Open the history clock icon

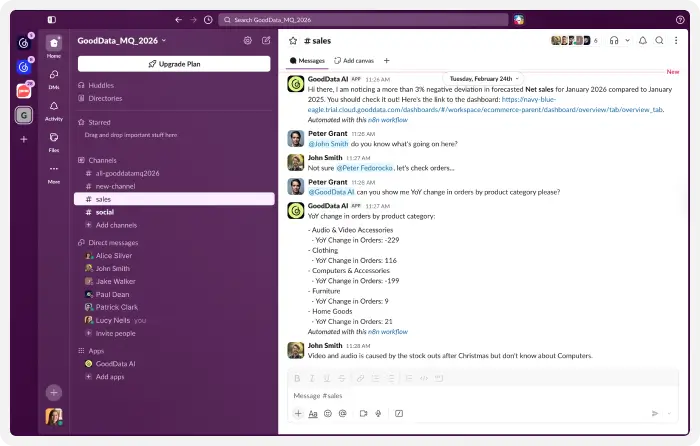pyautogui.click(x=208, y=20)
